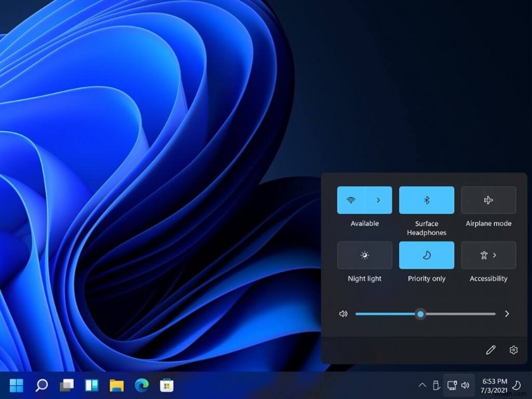
Task: Open the Widgets panel
Action: click(x=91, y=385)
